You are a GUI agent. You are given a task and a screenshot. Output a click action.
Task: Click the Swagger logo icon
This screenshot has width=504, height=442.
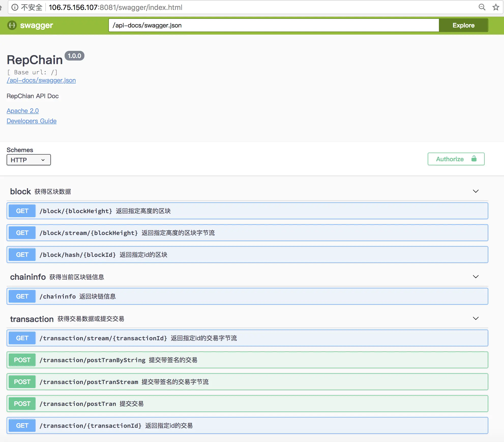pyautogui.click(x=12, y=25)
